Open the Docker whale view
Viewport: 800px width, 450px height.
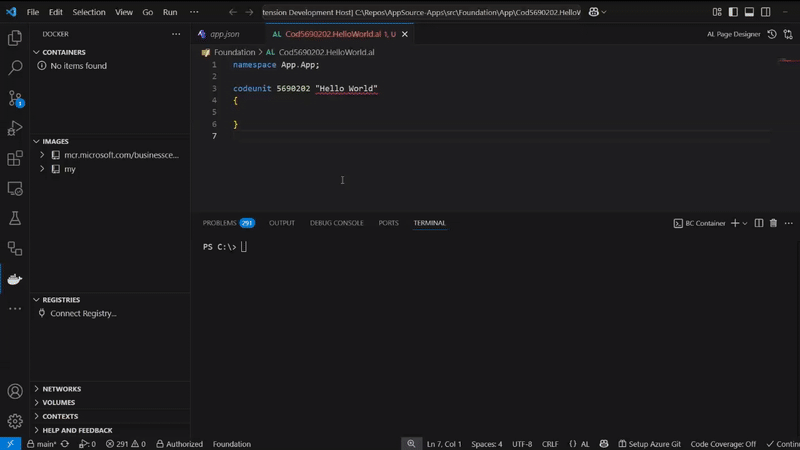click(x=15, y=279)
